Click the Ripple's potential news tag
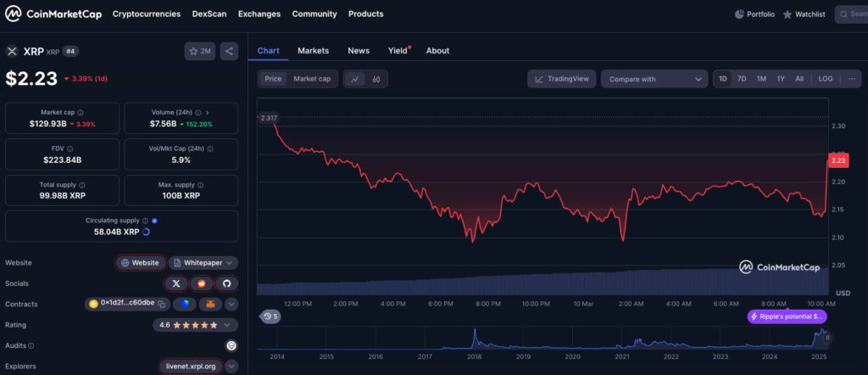The width and height of the screenshot is (868, 375). click(x=787, y=316)
